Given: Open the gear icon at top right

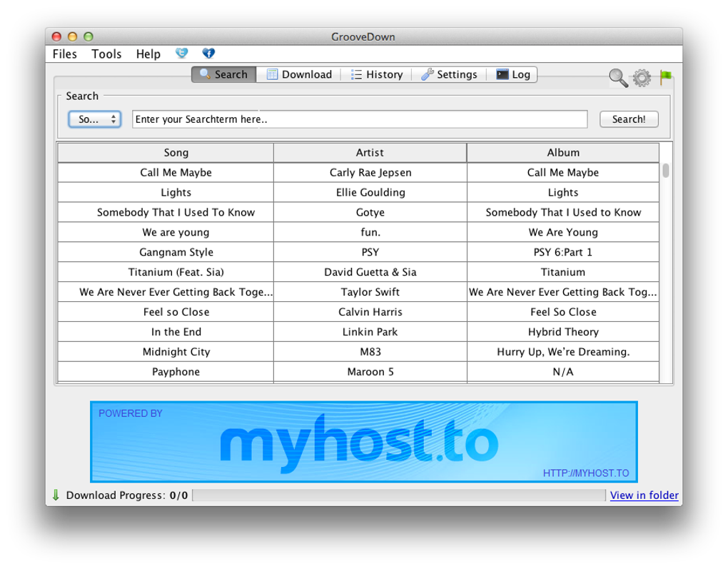Looking at the screenshot, I should pos(642,78).
